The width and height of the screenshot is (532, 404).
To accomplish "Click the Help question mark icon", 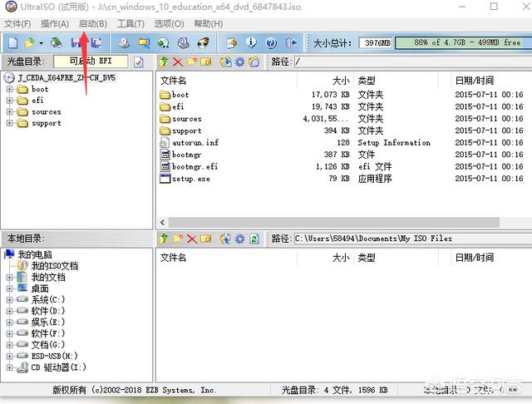I will tap(271, 43).
